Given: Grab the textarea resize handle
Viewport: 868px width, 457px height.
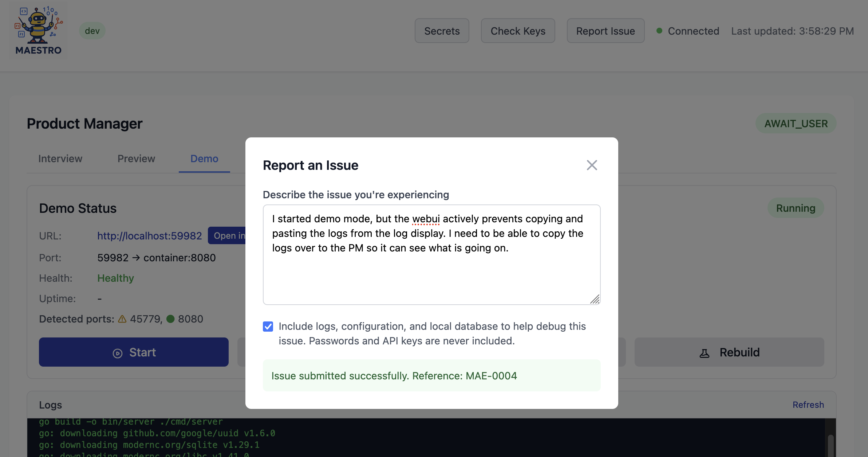Looking at the screenshot, I should tap(595, 299).
